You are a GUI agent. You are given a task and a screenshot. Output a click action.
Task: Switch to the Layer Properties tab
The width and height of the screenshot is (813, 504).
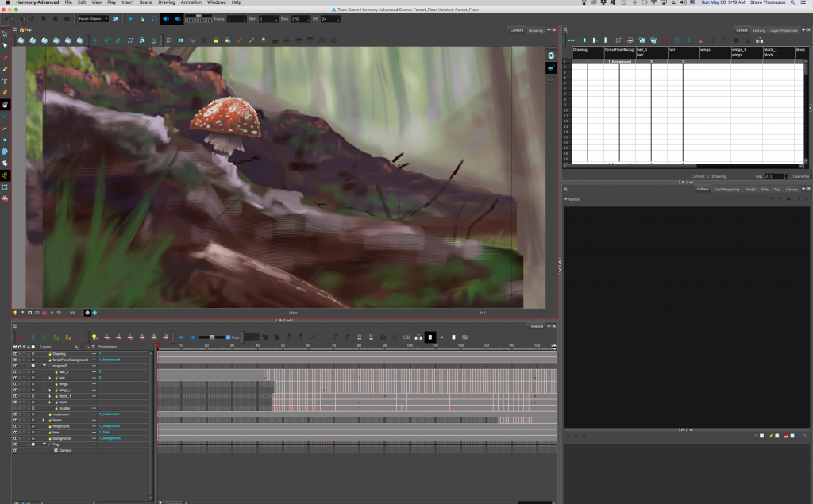pyautogui.click(x=784, y=30)
